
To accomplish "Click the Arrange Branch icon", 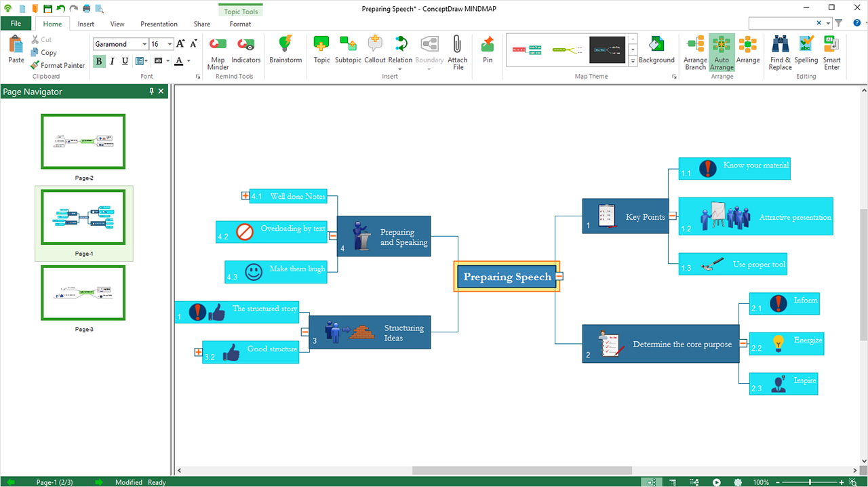I will [695, 50].
